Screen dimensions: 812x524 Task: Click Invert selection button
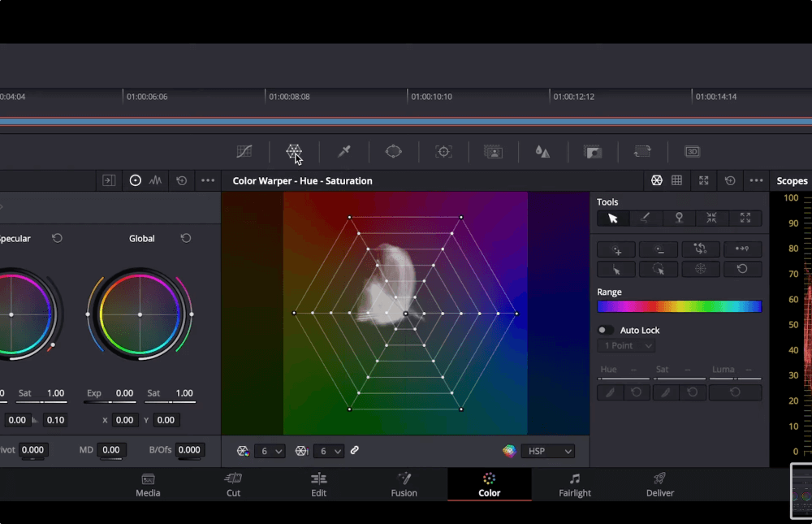point(701,249)
